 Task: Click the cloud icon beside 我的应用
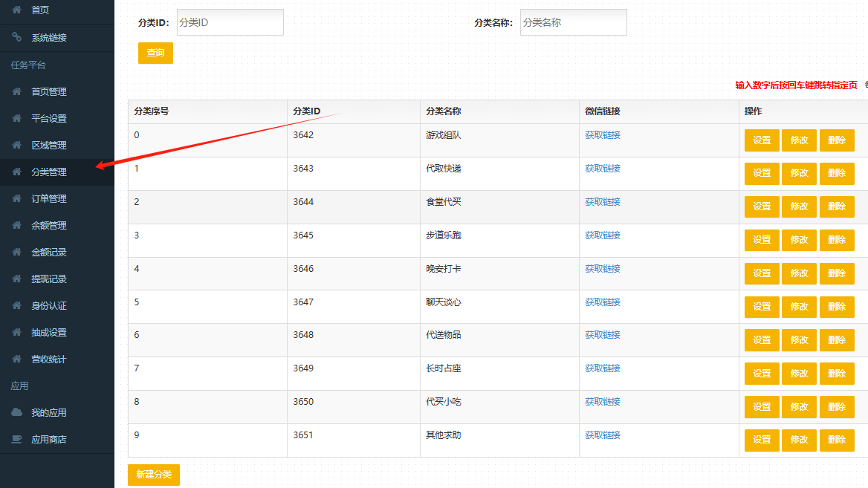coord(16,412)
